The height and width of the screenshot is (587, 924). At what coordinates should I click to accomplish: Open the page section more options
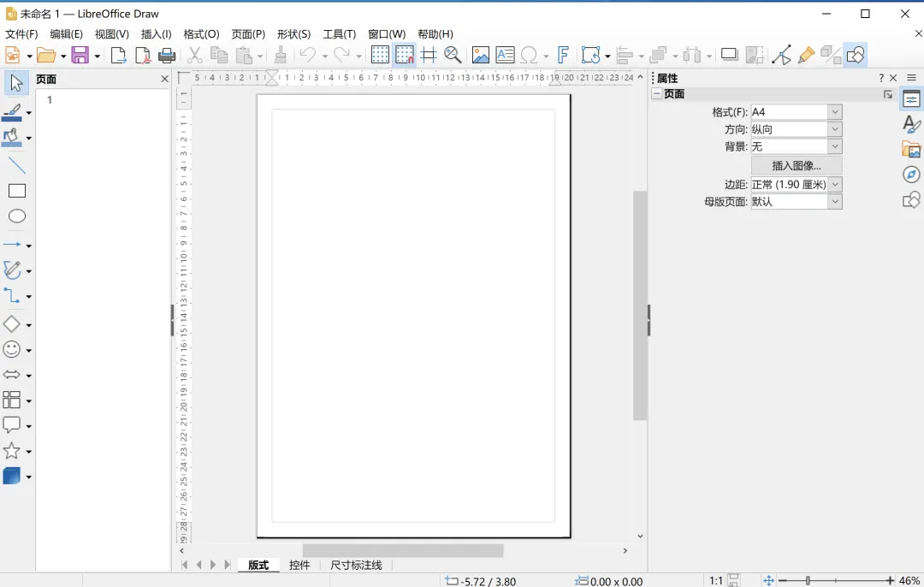coord(888,94)
